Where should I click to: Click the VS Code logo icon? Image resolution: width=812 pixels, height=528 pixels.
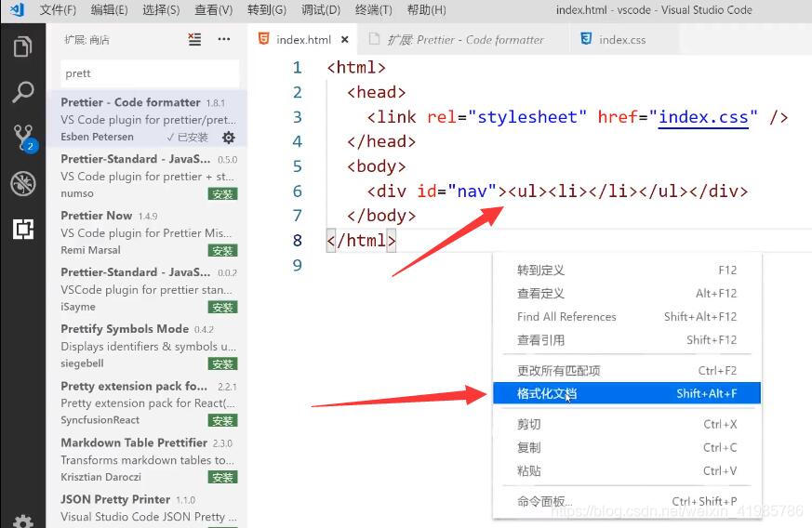coord(17,9)
